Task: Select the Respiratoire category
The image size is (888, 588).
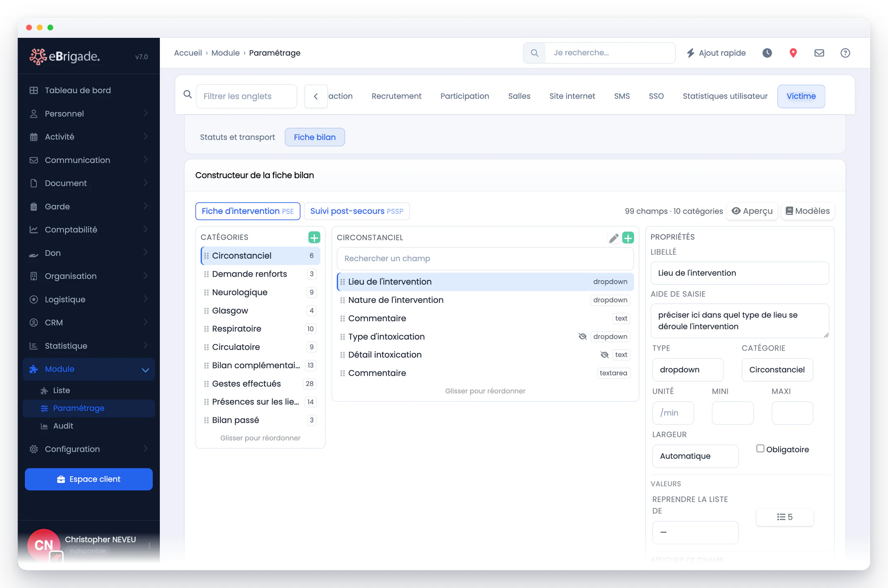Action: (260, 329)
